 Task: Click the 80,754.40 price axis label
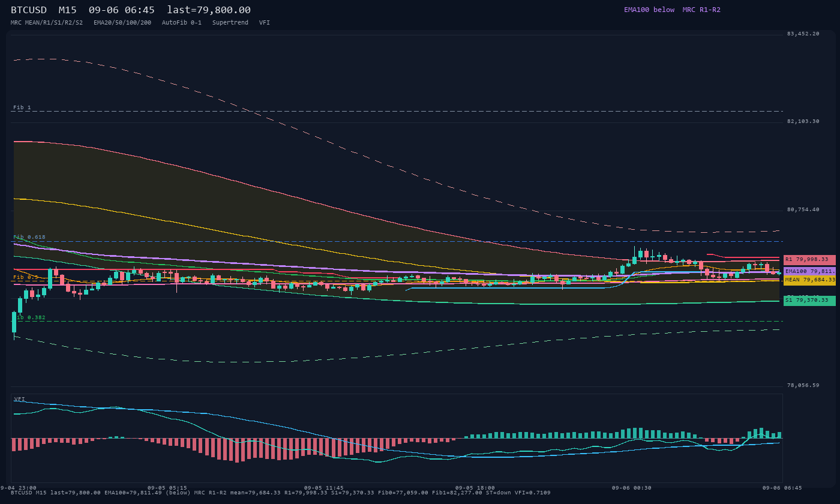803,209
